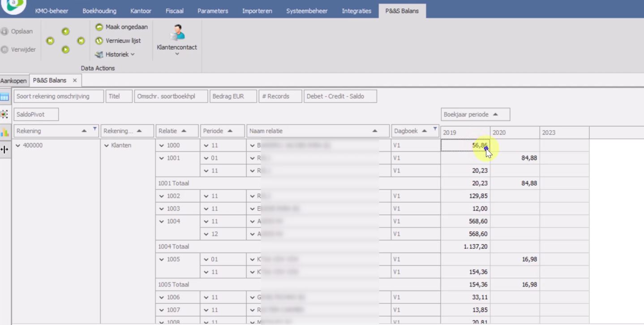Click the Debet - Credit - Saldo field
This screenshot has height=325, width=644.
click(340, 96)
